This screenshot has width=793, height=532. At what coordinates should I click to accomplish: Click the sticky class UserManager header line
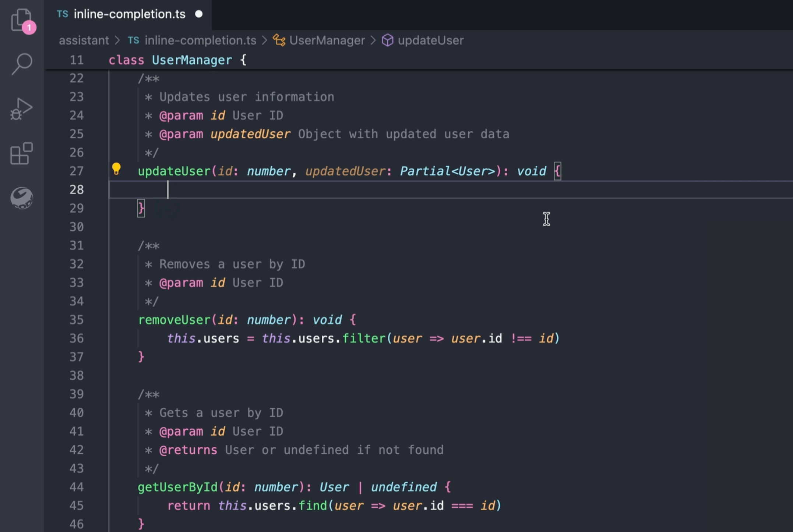(x=191, y=60)
